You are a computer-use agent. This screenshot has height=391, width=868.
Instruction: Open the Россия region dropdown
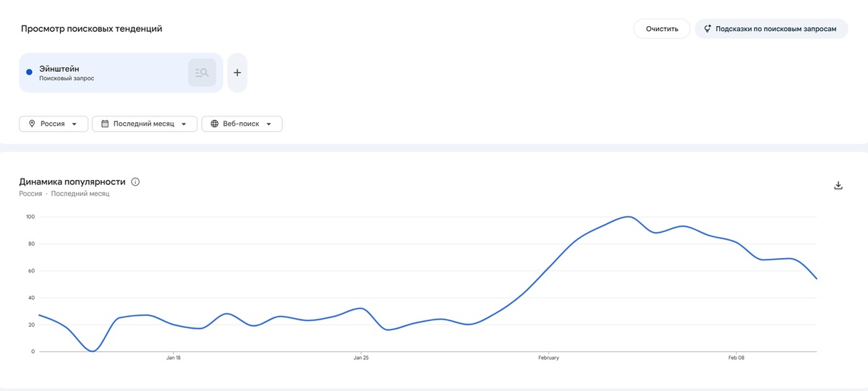click(x=54, y=124)
